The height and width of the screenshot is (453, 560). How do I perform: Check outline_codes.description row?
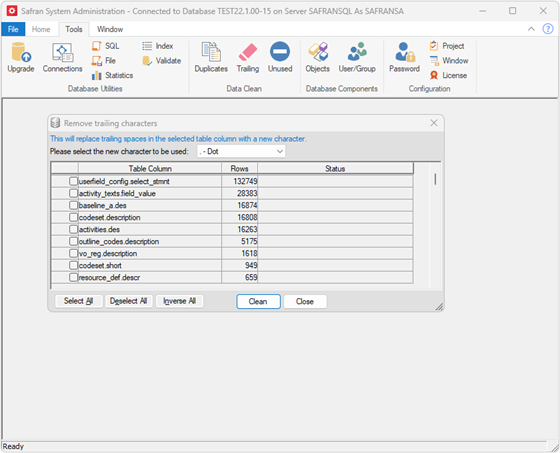[74, 242]
